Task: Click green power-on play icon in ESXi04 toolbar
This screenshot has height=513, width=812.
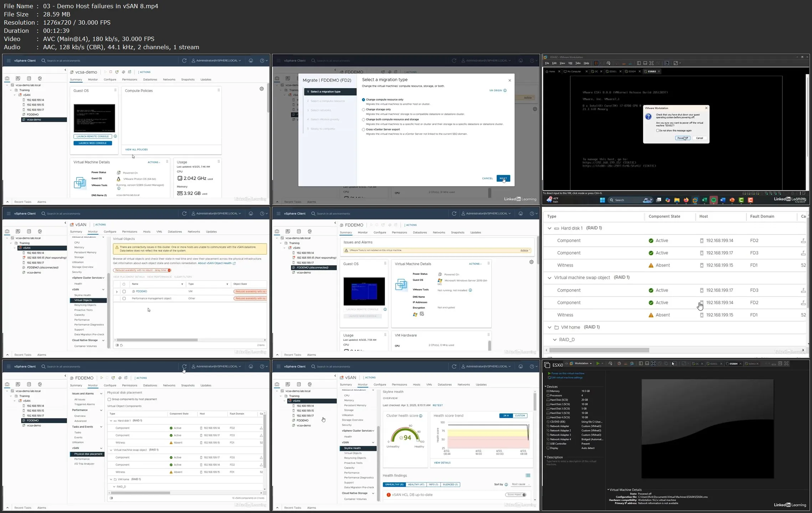Action: pyautogui.click(x=598, y=364)
